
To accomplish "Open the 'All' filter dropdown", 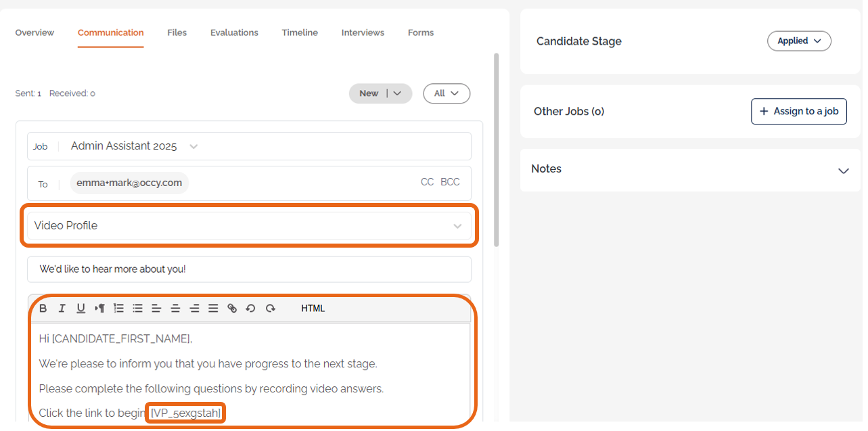I will coord(446,93).
